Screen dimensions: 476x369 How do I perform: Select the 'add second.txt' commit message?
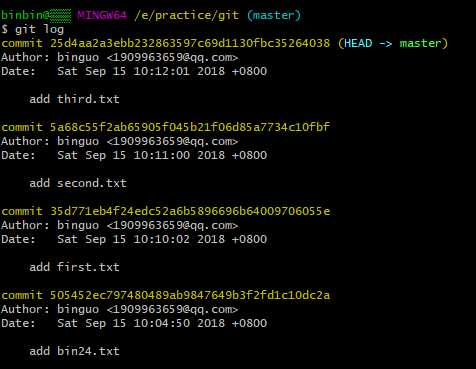pyautogui.click(x=78, y=183)
